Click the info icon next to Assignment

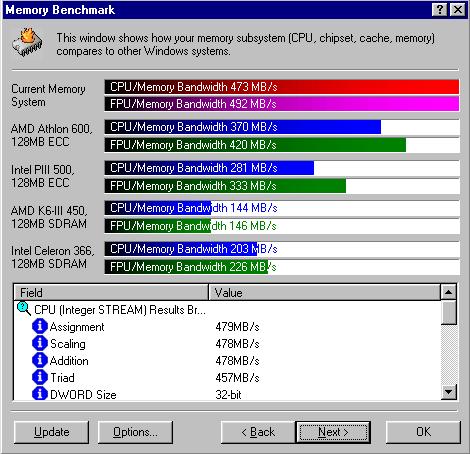[x=40, y=326]
